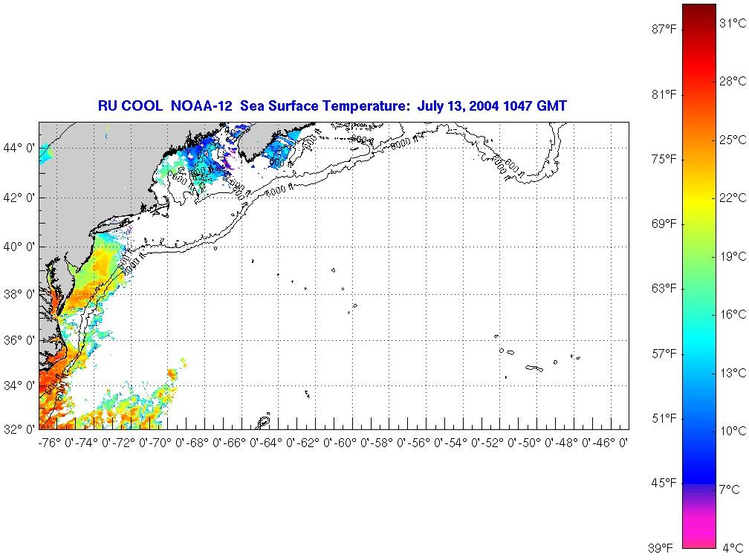This screenshot has width=749, height=560.
Task: Click the 4°C colorbar label
Action: pyautogui.click(x=733, y=548)
